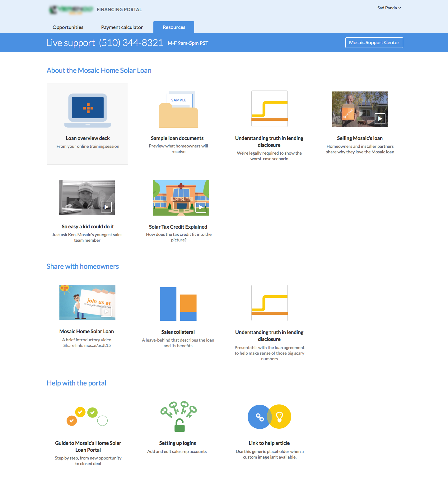Open the homeowners truth in lending disclosure title
This screenshot has height=490, width=448.
(269, 336)
